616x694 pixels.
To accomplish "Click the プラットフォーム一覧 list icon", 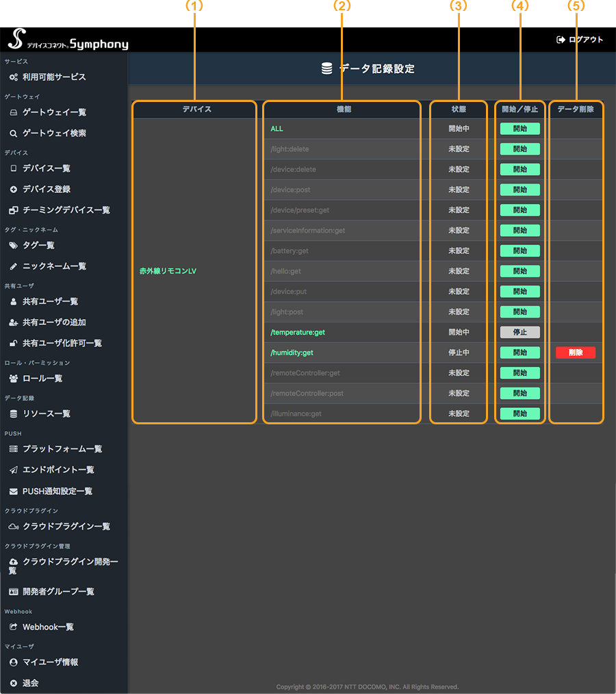I will (14, 449).
